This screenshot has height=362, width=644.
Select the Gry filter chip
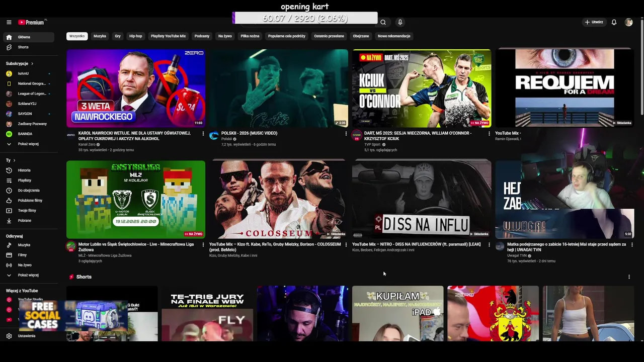click(118, 36)
